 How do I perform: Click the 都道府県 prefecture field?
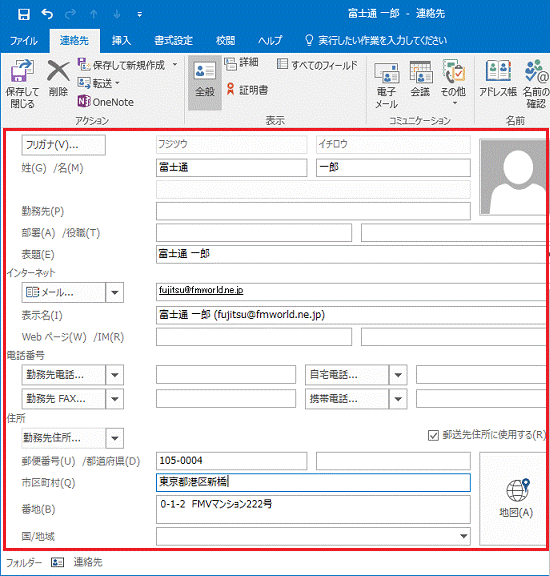pos(393,461)
